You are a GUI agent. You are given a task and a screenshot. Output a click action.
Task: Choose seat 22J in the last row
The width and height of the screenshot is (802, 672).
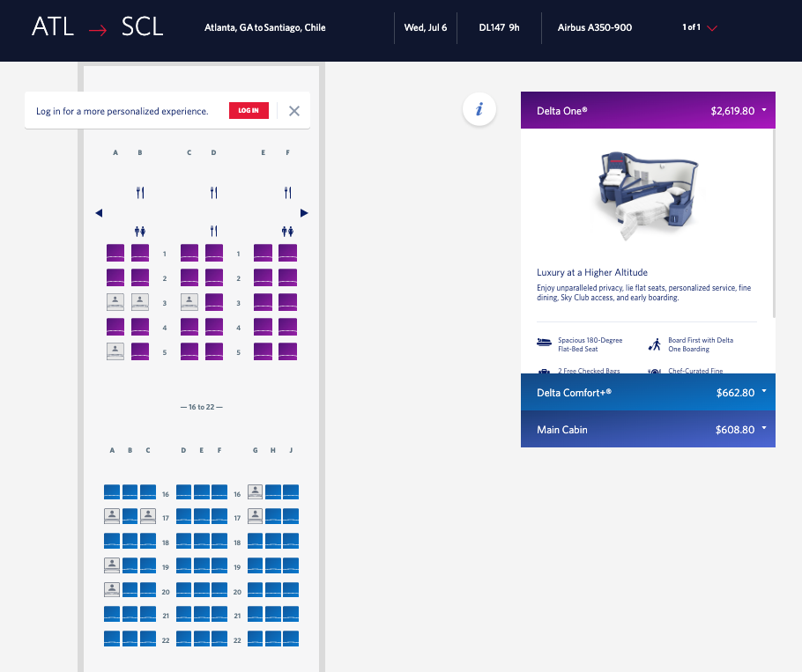click(x=291, y=639)
